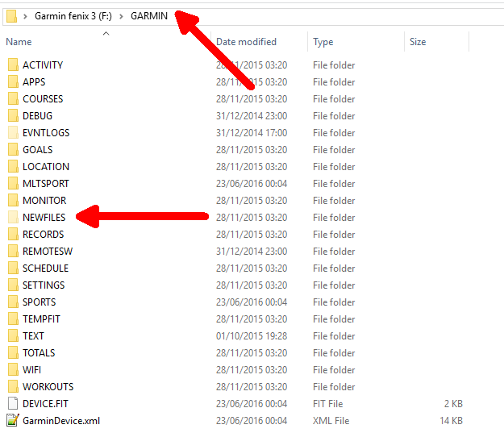This screenshot has height=433, width=504.
Task: Select the MONITOR folder name
Action: 44,201
